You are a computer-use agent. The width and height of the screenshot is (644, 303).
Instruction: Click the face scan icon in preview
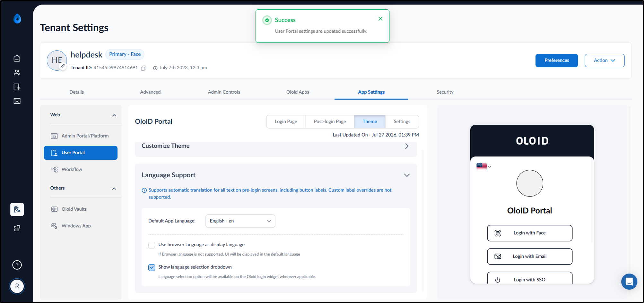point(498,233)
